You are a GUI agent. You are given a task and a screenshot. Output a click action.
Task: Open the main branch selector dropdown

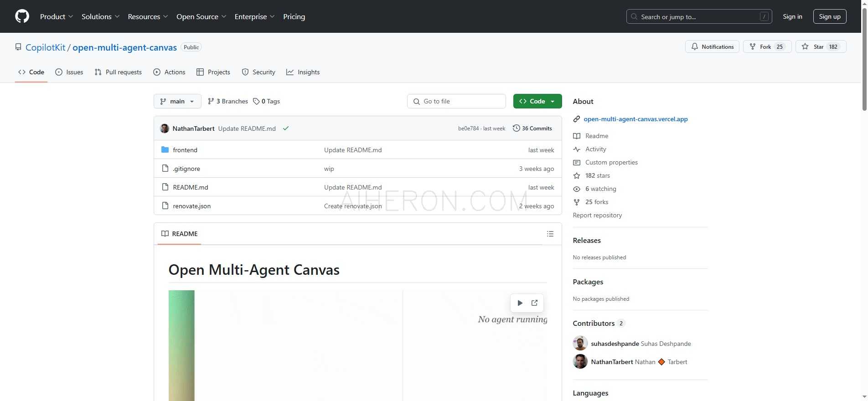[177, 101]
